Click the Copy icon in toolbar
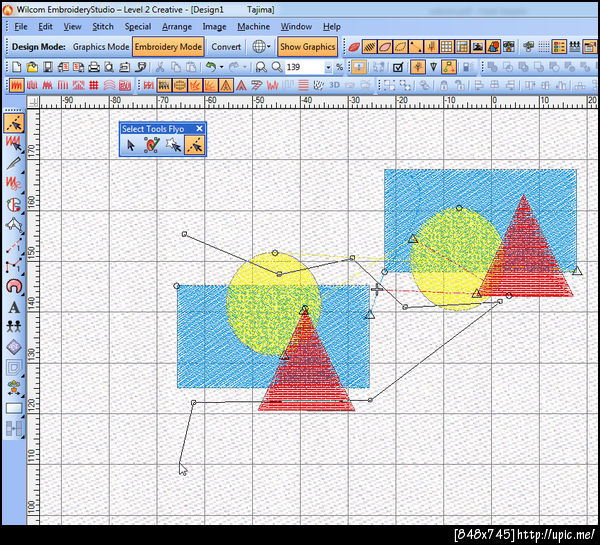The width and height of the screenshot is (600, 545). pos(176,67)
